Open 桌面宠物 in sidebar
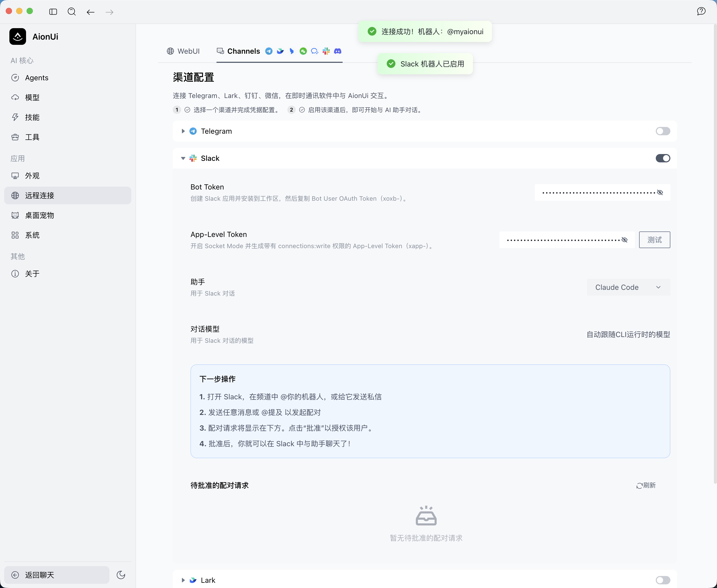 click(68, 216)
